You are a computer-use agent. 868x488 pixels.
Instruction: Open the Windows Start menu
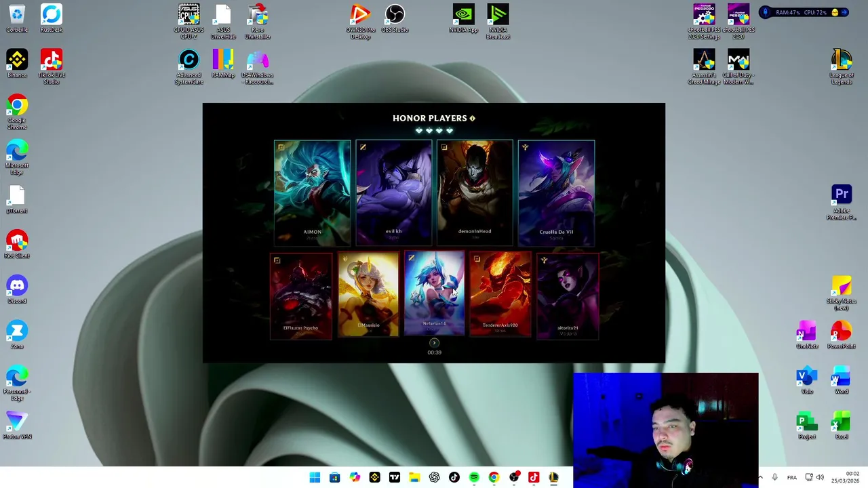[315, 478]
